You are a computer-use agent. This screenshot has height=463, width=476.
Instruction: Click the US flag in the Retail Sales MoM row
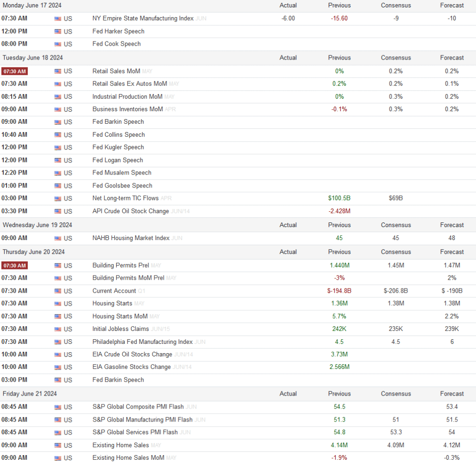58,71
